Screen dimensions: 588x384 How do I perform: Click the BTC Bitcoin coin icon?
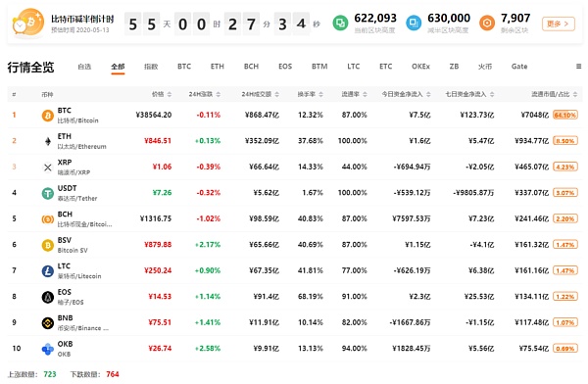tap(48, 116)
